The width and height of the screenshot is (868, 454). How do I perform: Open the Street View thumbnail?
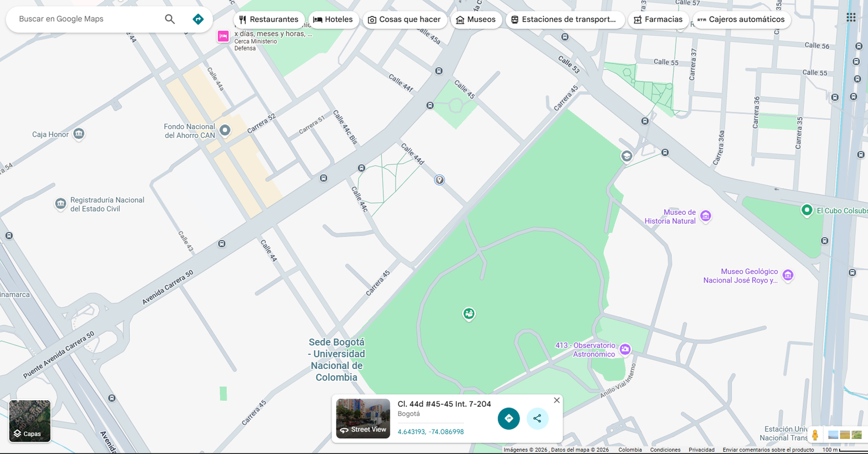pyautogui.click(x=363, y=418)
